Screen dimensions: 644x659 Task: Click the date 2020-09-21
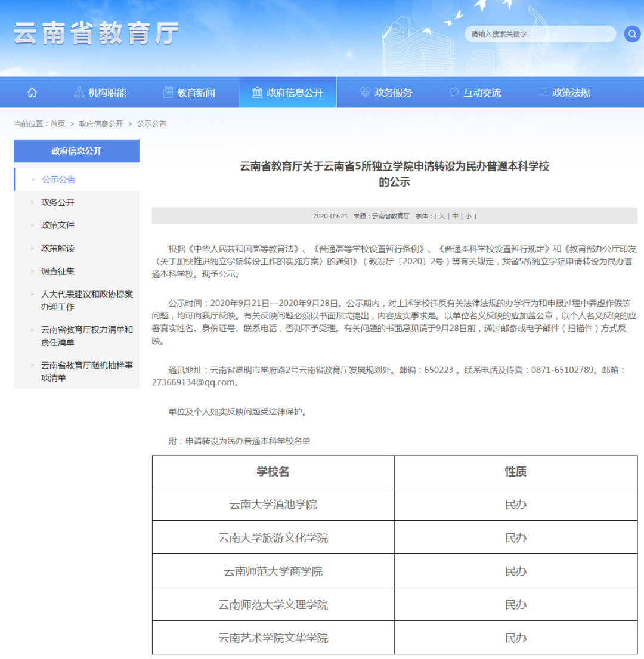(x=330, y=216)
